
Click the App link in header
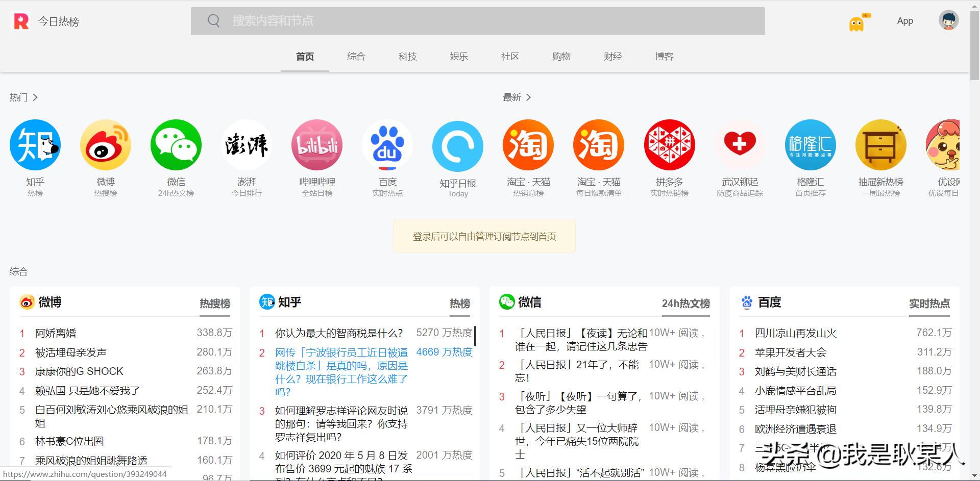coord(905,21)
